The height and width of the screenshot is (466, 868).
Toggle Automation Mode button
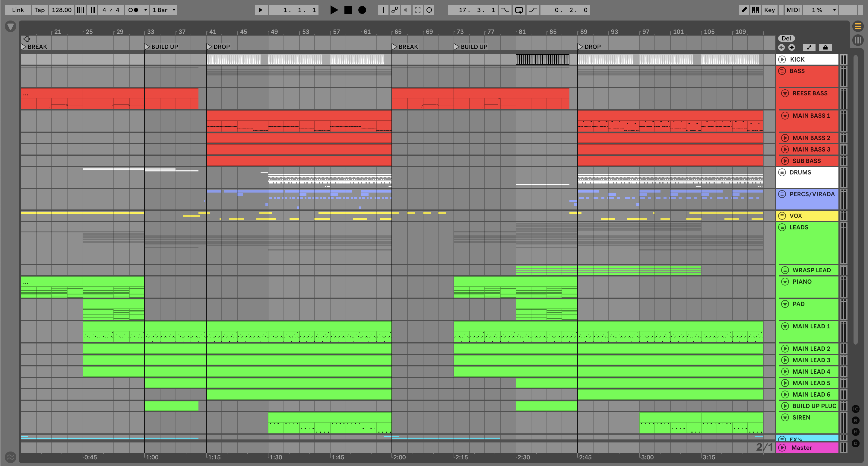coord(809,48)
